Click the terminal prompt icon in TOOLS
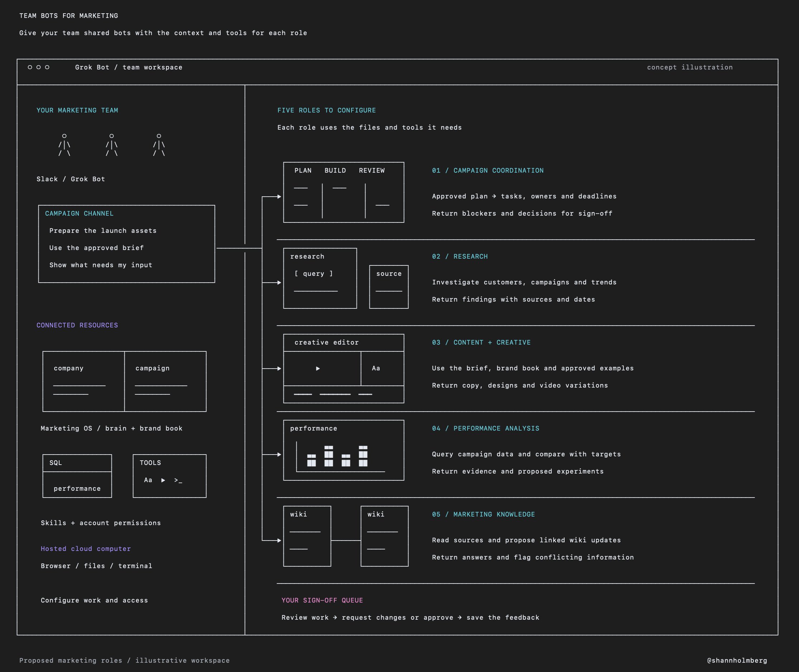Viewport: 799px width, 672px height. click(x=178, y=480)
